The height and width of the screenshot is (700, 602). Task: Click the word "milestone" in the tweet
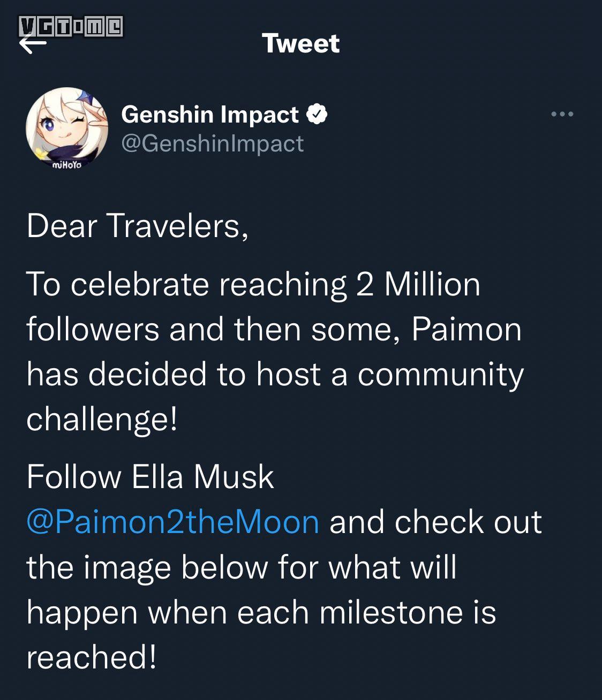point(391,612)
